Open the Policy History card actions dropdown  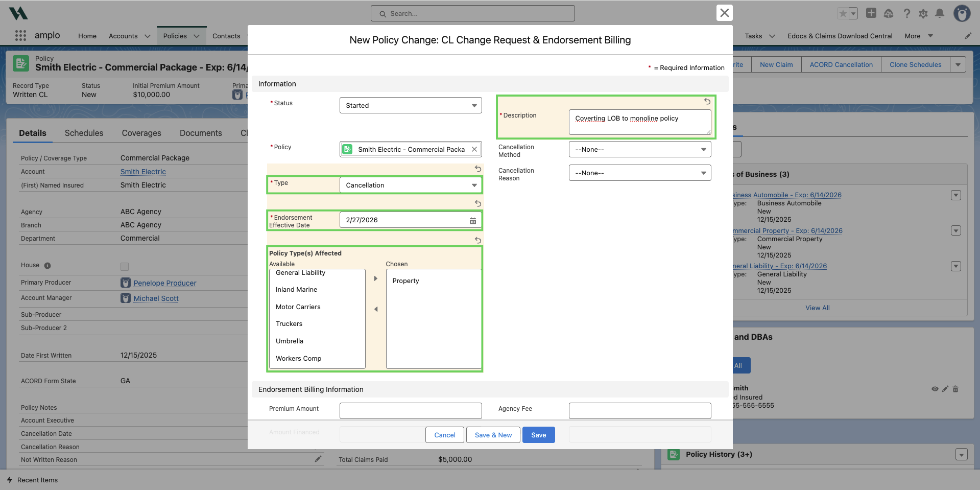[962, 454]
